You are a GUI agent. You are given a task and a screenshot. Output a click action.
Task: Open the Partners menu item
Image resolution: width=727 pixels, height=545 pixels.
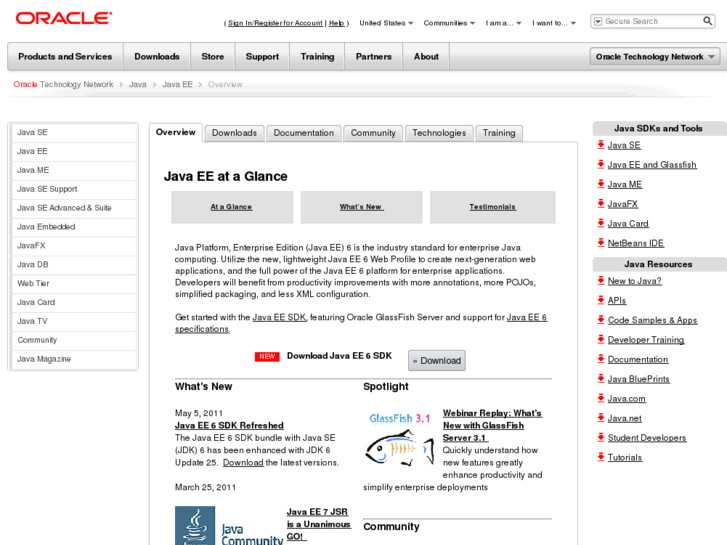tap(374, 57)
